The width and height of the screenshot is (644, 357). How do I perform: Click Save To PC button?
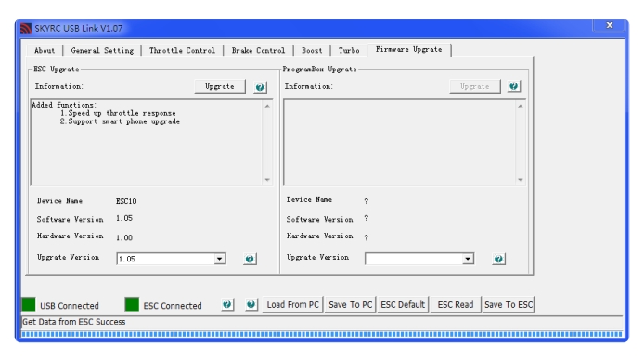(x=351, y=305)
